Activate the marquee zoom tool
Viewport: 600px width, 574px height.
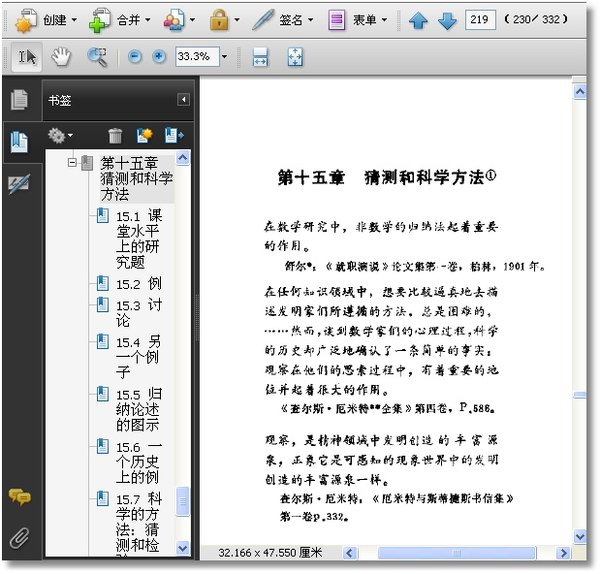coord(97,57)
